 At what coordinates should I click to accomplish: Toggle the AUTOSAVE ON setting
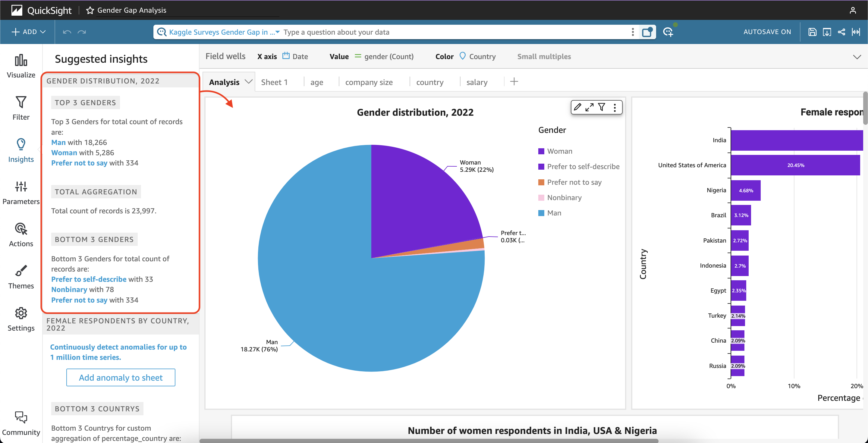pyautogui.click(x=767, y=32)
